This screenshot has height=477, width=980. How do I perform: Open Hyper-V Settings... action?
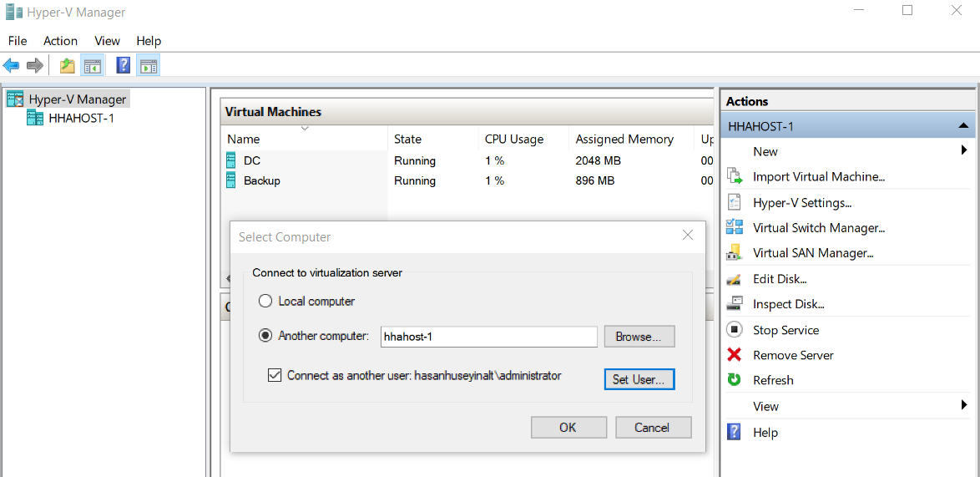click(x=802, y=202)
